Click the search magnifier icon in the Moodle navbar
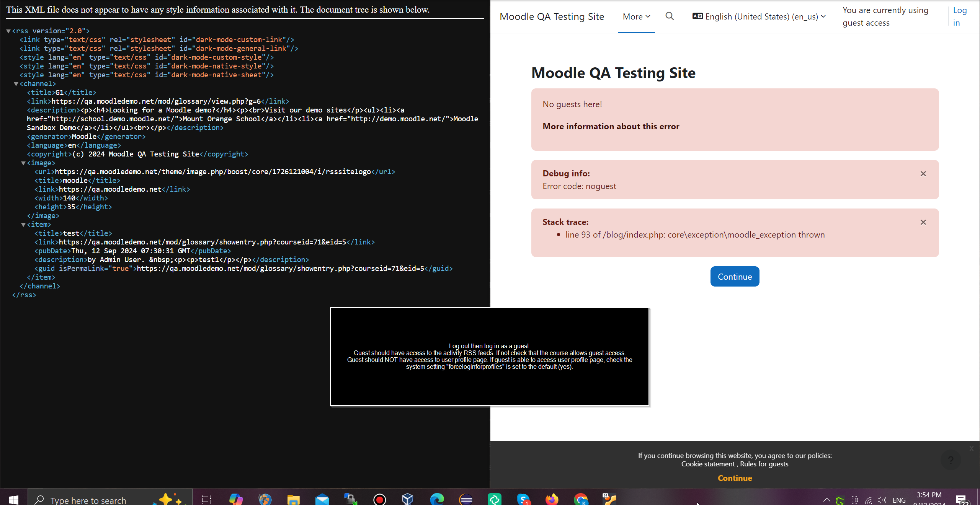Image resolution: width=980 pixels, height=505 pixels. pyautogui.click(x=670, y=16)
